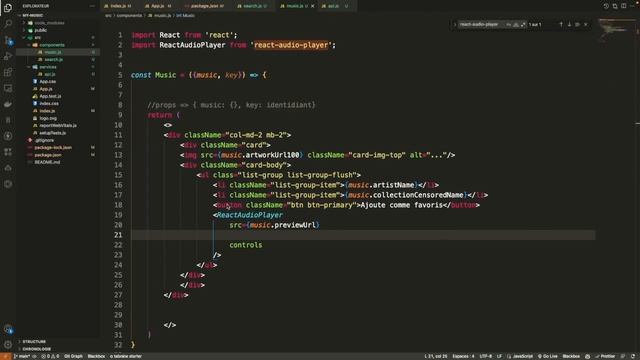Click the open changes icon in editor actions

click(615, 6)
